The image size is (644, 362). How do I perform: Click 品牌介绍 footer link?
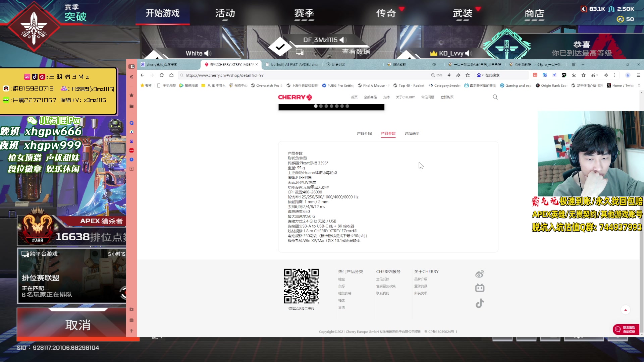coord(421,279)
